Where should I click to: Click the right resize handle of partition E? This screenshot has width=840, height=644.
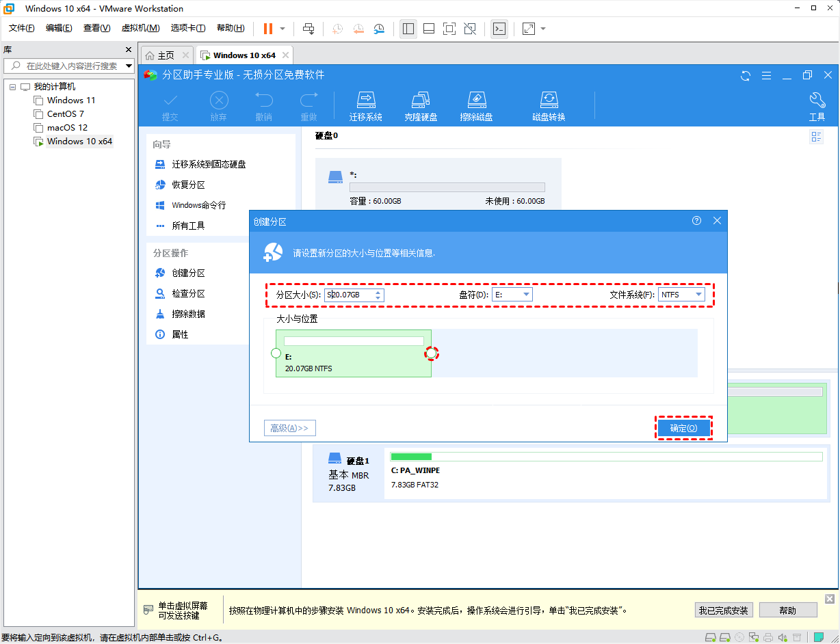coord(431,353)
